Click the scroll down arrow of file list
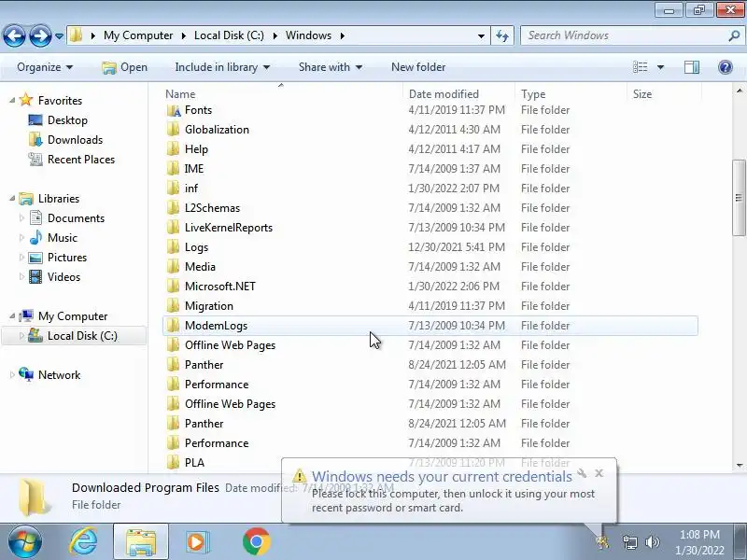Viewport: 747px width, 560px height. coord(739,465)
